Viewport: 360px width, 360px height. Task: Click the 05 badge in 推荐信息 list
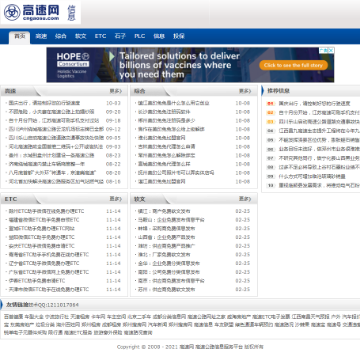270,140
